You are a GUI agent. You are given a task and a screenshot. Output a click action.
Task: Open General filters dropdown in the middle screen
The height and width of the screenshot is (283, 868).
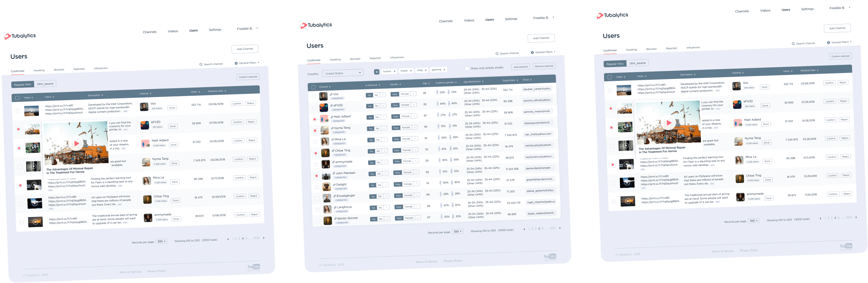545,52
